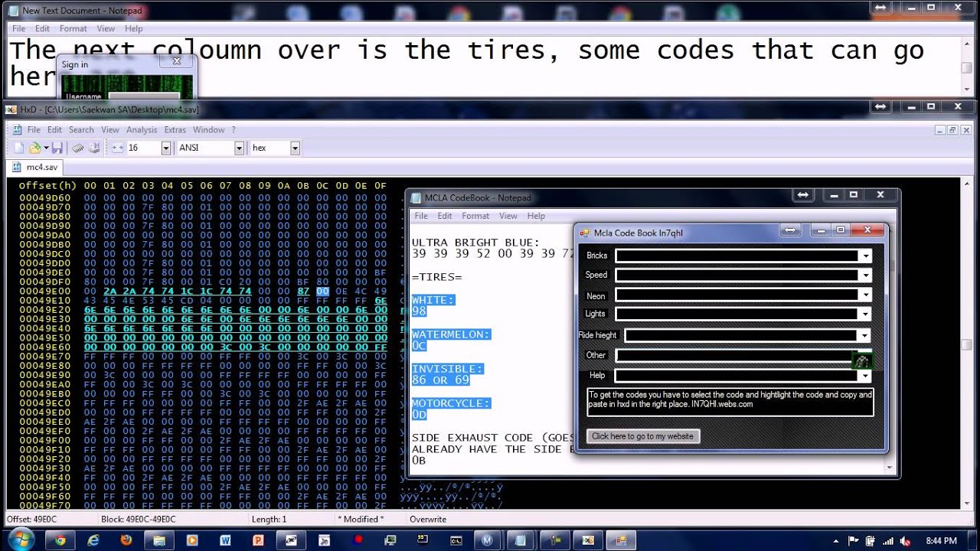Screen dimensions: 980x551
Task: Click the HxD open file folder icon
Action: pos(34,148)
